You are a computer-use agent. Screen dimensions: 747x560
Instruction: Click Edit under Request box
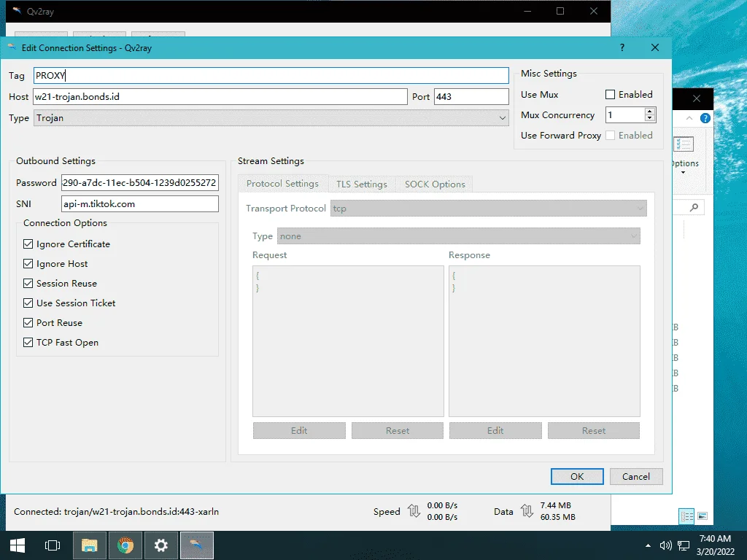point(299,430)
